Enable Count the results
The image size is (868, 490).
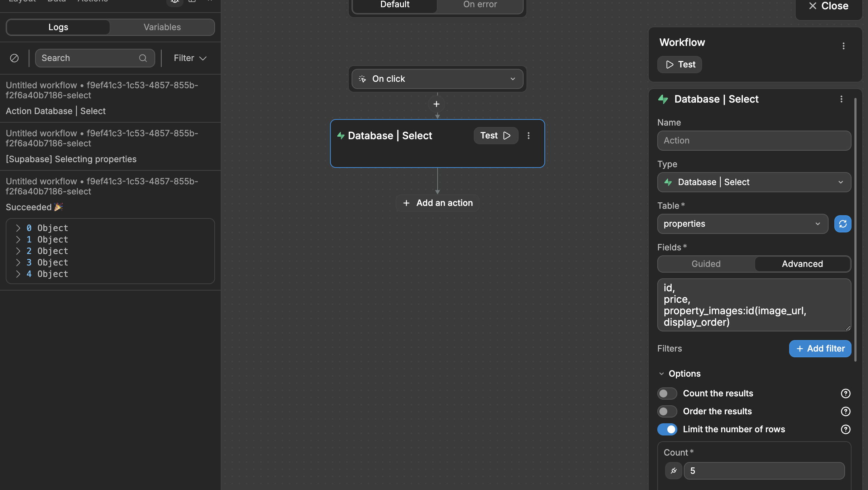(x=667, y=393)
